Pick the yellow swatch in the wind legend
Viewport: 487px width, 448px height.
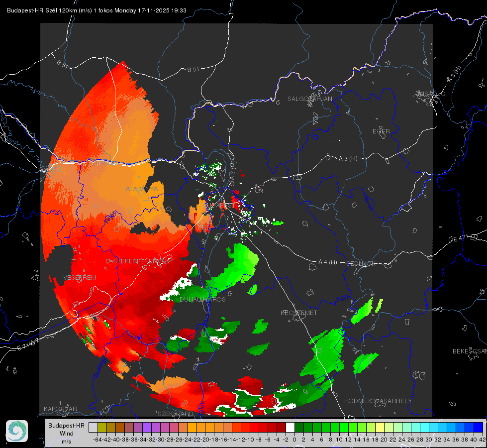coord(380,428)
